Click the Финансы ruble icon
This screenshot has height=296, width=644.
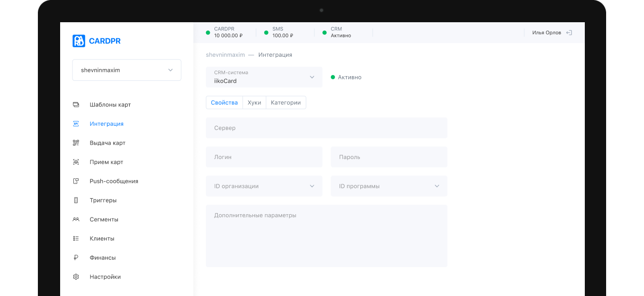click(76, 258)
